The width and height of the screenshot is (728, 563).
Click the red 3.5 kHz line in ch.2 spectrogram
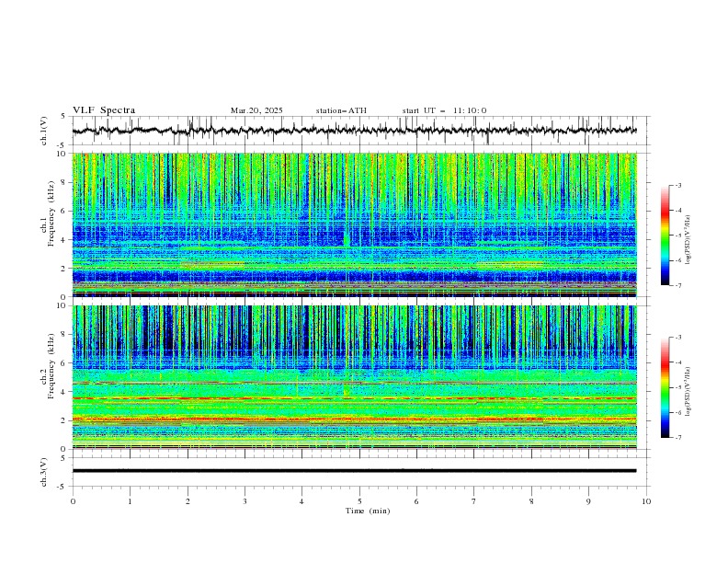coord(354,398)
